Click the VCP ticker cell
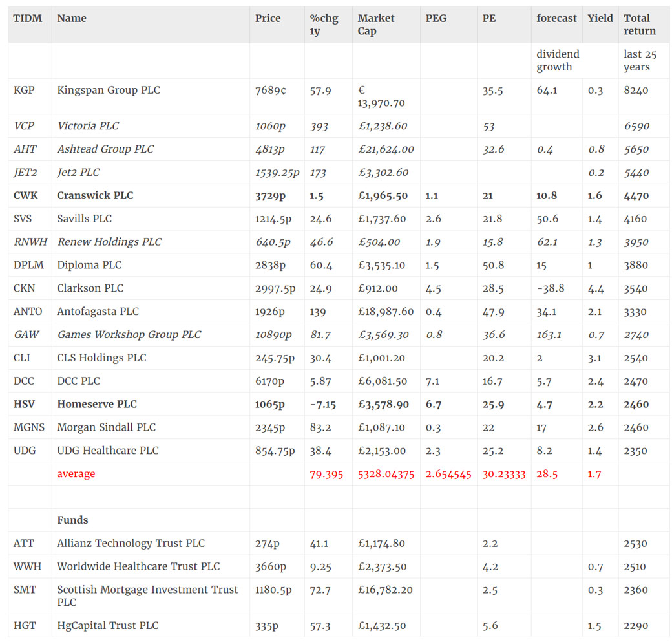Viewport: 672px width, 642px height. click(24, 126)
